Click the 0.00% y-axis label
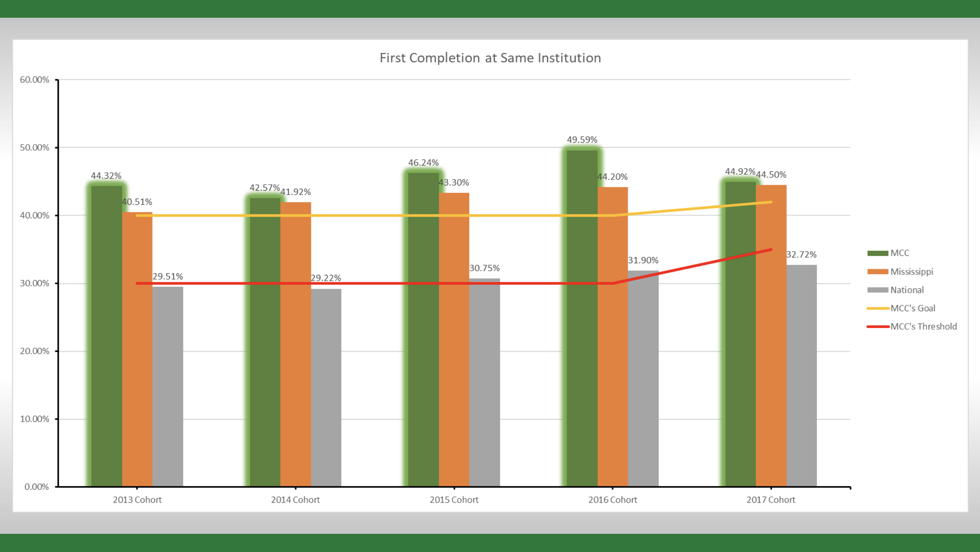Viewport: 980px width, 552px height. [x=36, y=487]
